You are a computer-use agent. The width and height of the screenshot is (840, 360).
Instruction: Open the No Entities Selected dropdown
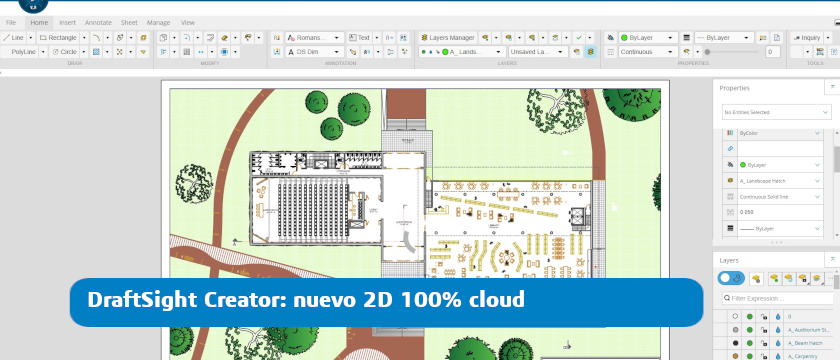point(776,112)
